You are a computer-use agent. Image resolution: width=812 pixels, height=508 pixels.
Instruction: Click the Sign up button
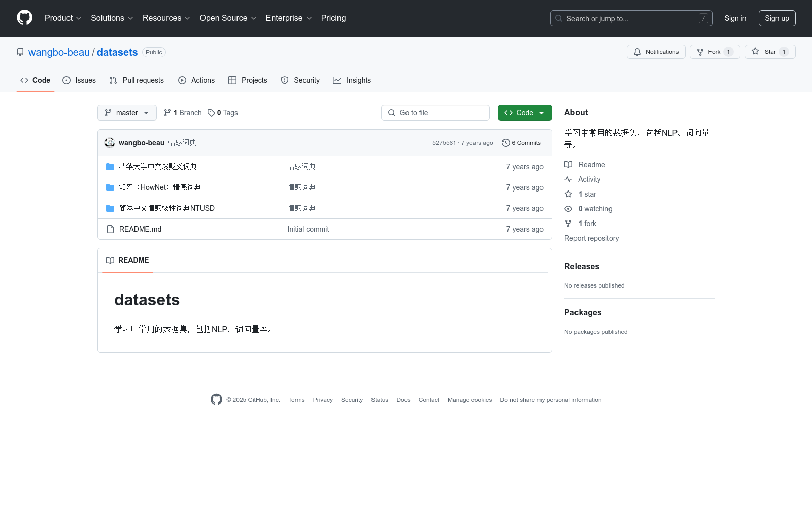coord(777,18)
